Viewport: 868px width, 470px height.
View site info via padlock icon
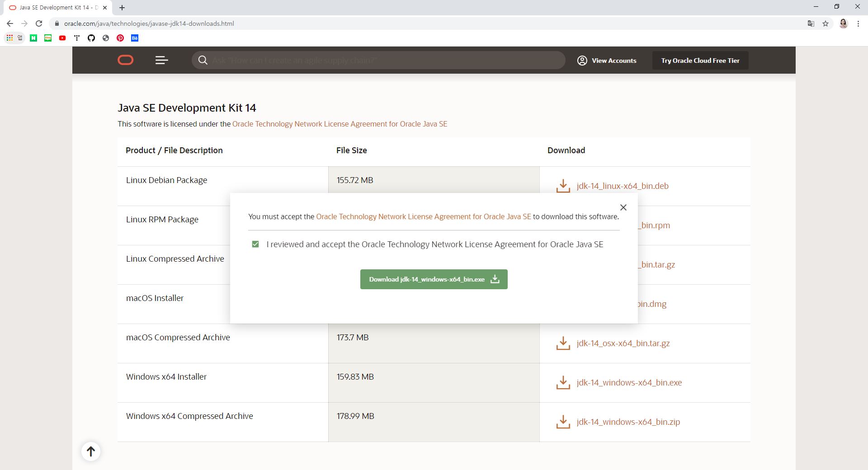57,23
